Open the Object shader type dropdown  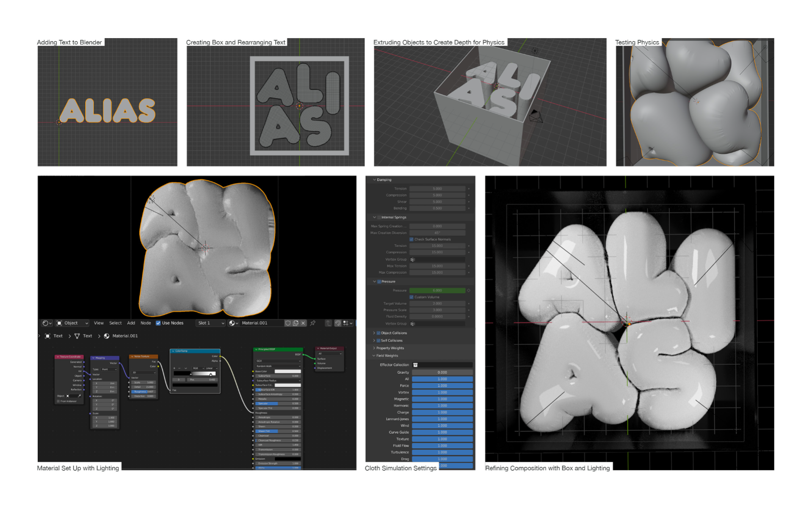(x=72, y=323)
